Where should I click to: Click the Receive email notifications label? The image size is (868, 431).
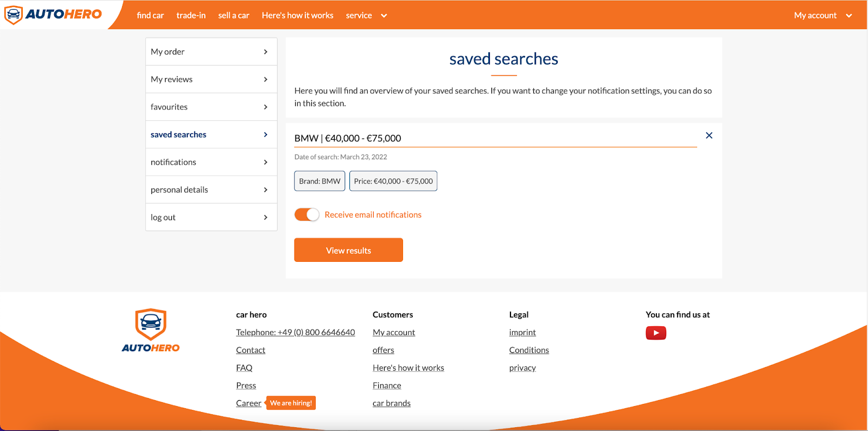(x=373, y=215)
